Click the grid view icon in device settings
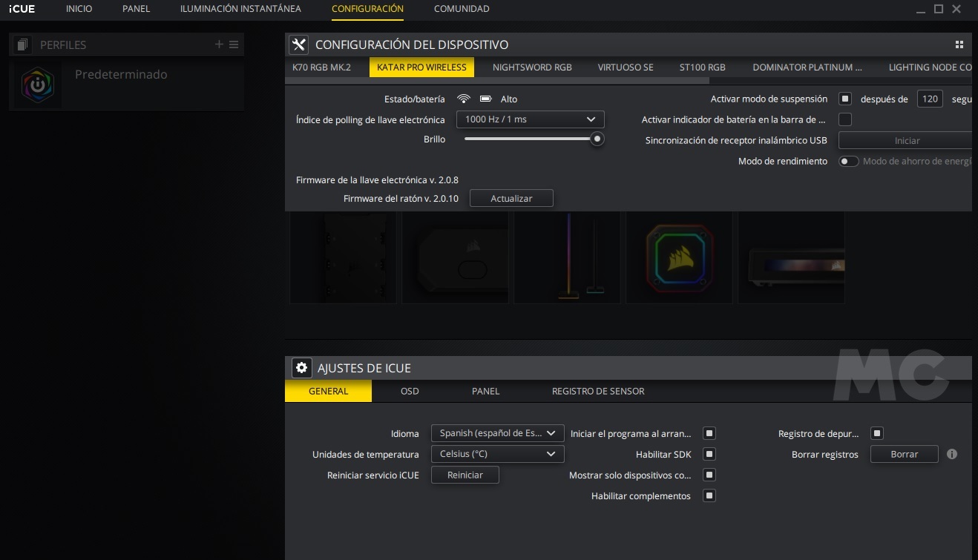 tap(959, 45)
